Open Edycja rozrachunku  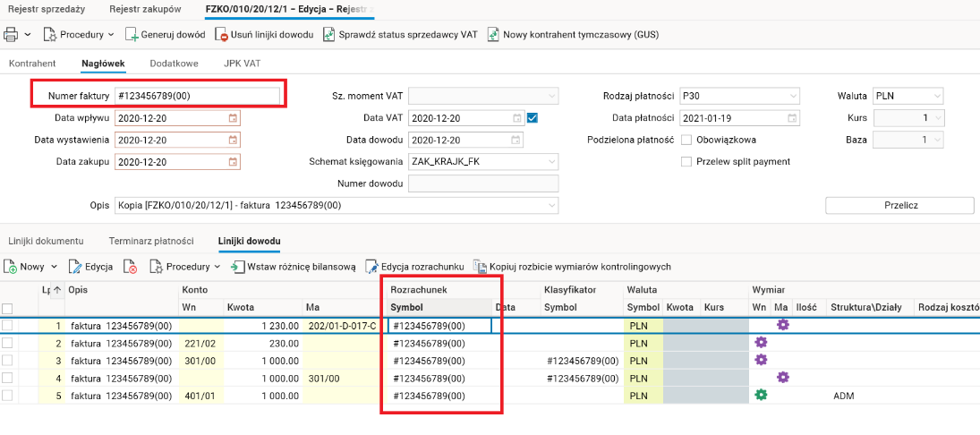[372, 267]
